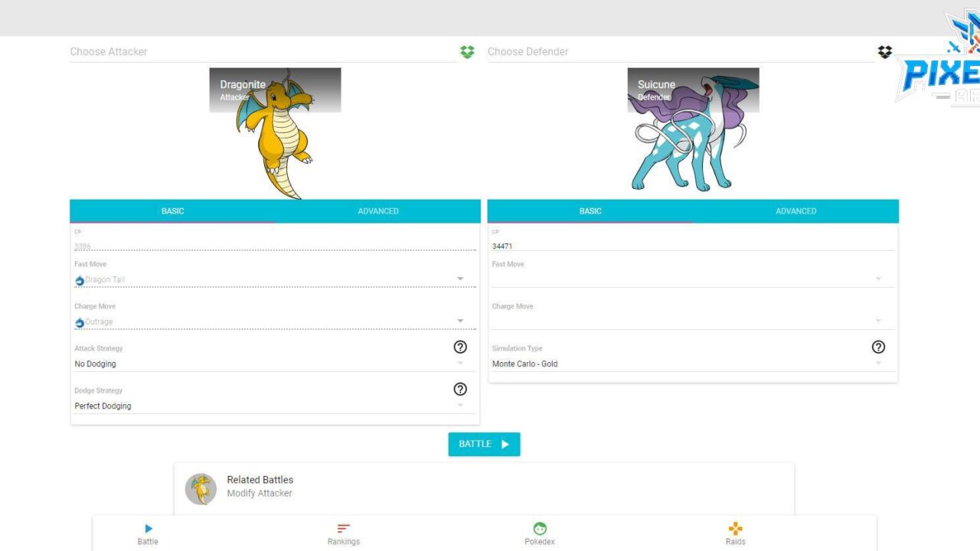Click the defender random dice icon
Viewport: 980px width, 551px height.
[885, 52]
